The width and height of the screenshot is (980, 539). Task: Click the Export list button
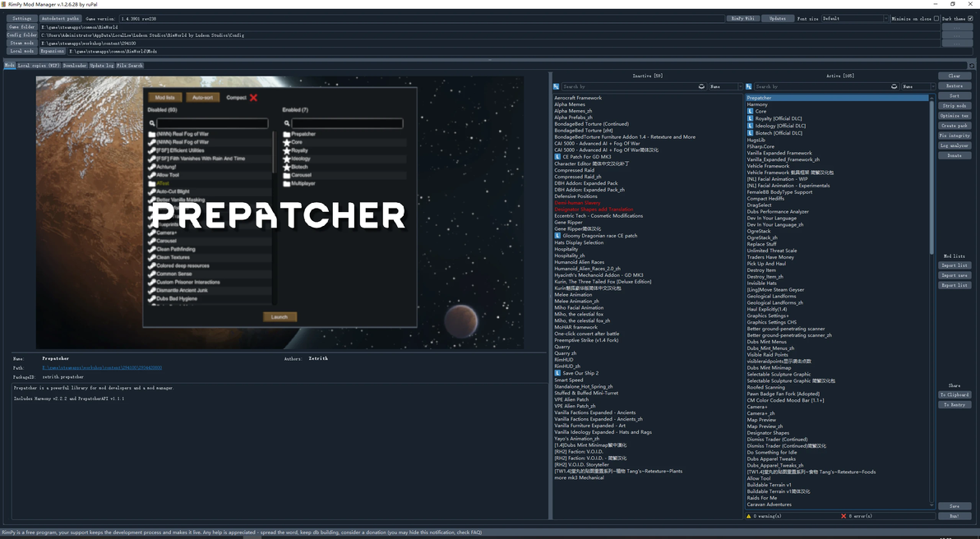[x=955, y=285]
